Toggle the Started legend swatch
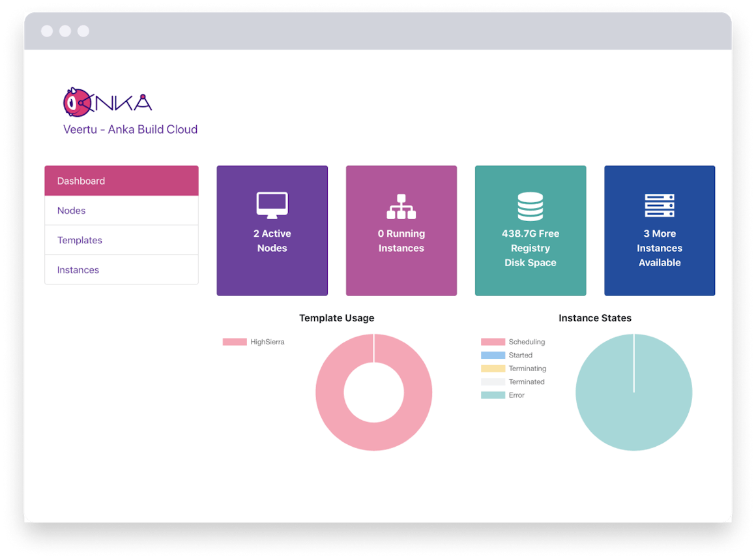 click(x=493, y=355)
